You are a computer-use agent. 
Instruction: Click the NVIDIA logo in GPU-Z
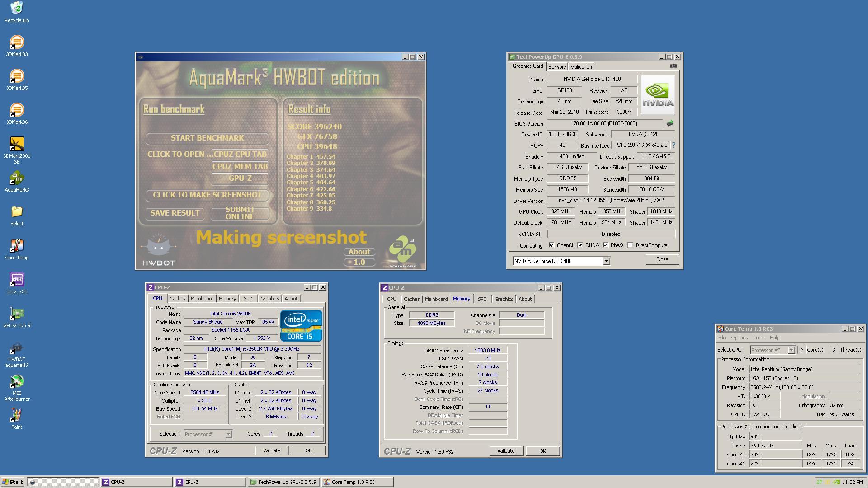click(657, 95)
